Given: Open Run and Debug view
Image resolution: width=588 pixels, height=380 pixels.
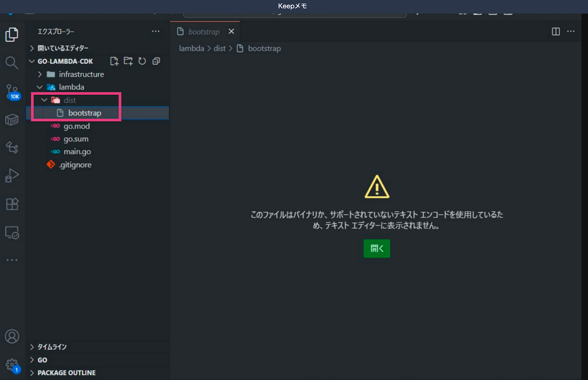Looking at the screenshot, I should [12, 176].
